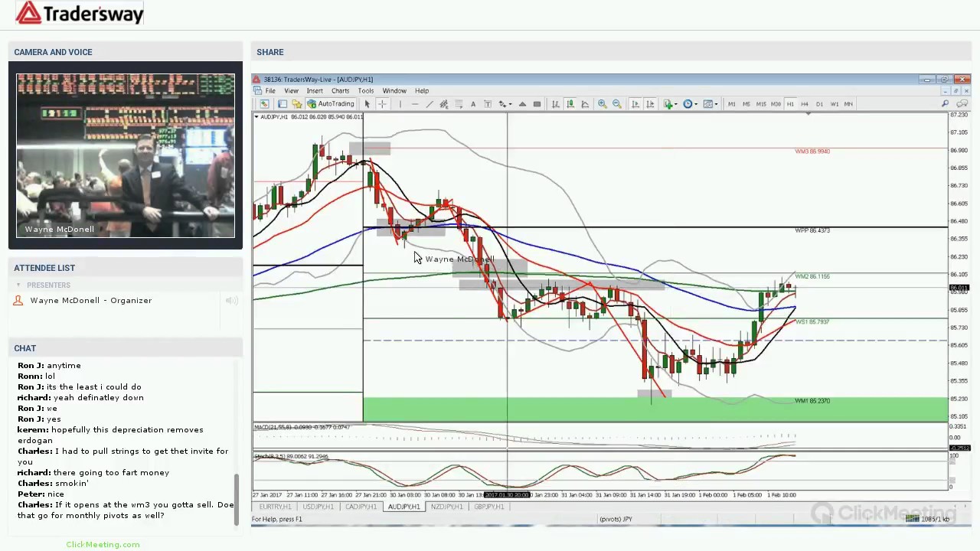Select the text label 'T' tool
Viewport: 980px width, 551px height.
pyautogui.click(x=488, y=104)
